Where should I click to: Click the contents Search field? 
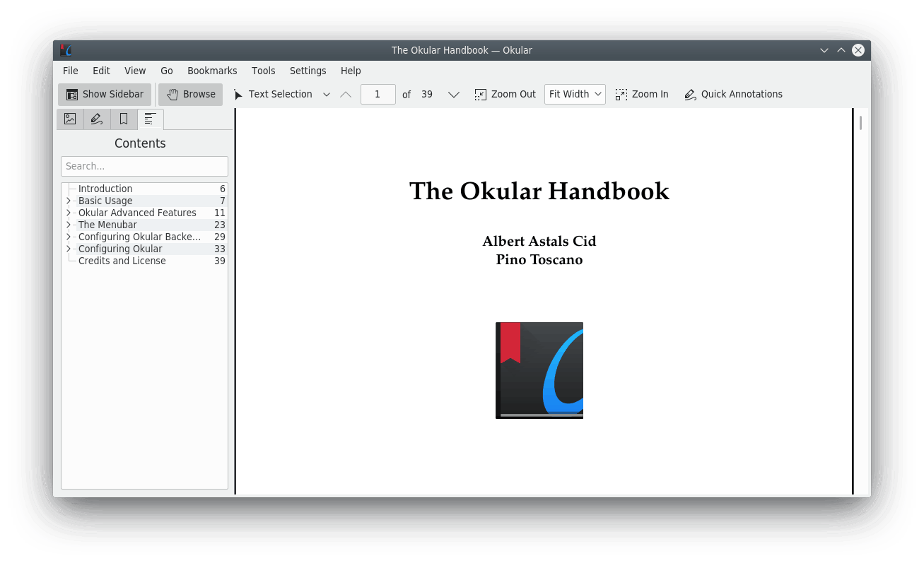point(144,166)
